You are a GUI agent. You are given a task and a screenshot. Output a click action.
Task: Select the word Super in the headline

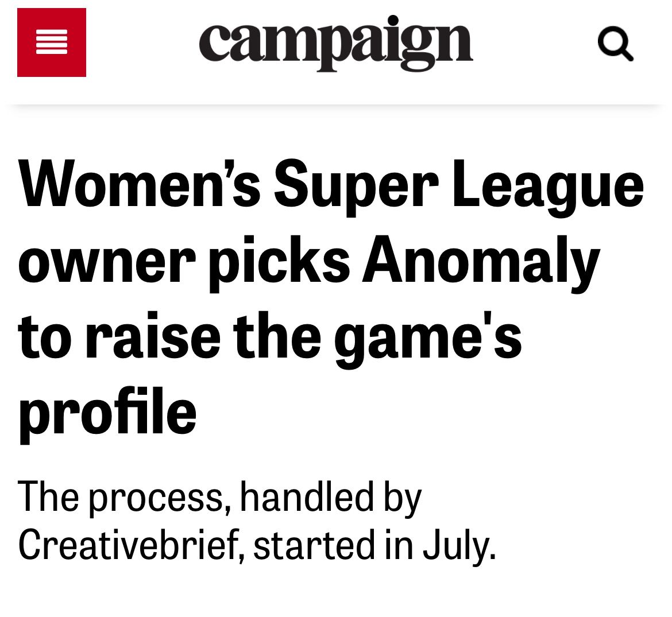pos(356,187)
